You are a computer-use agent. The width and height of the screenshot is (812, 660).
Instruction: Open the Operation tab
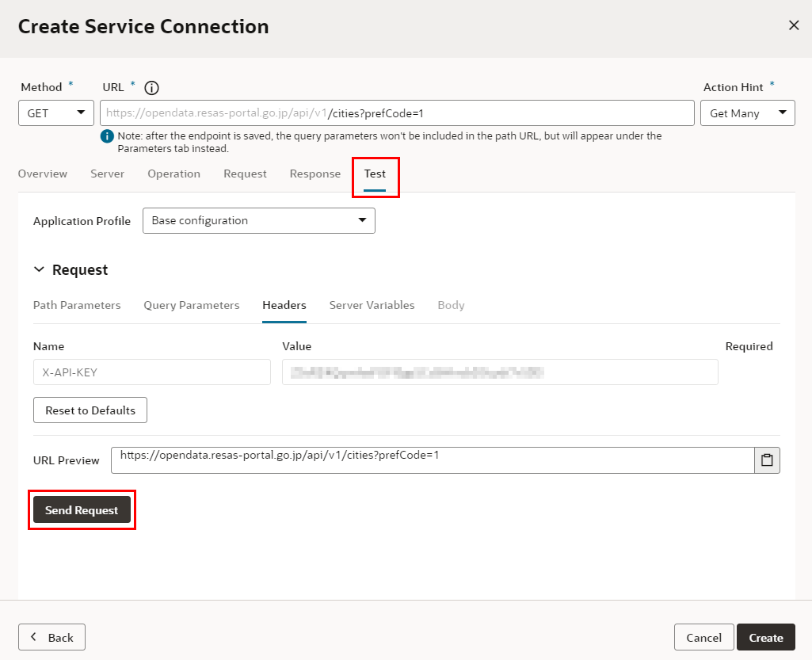(173, 174)
